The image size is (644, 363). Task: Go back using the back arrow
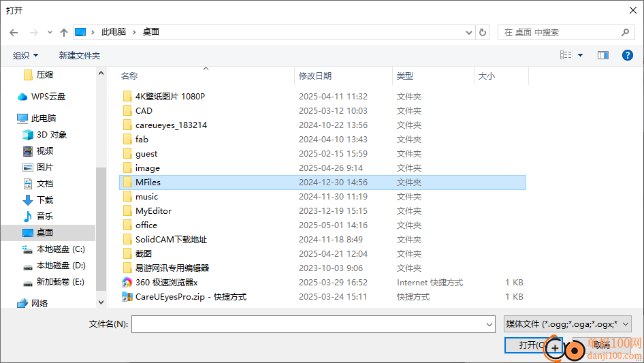pos(14,33)
